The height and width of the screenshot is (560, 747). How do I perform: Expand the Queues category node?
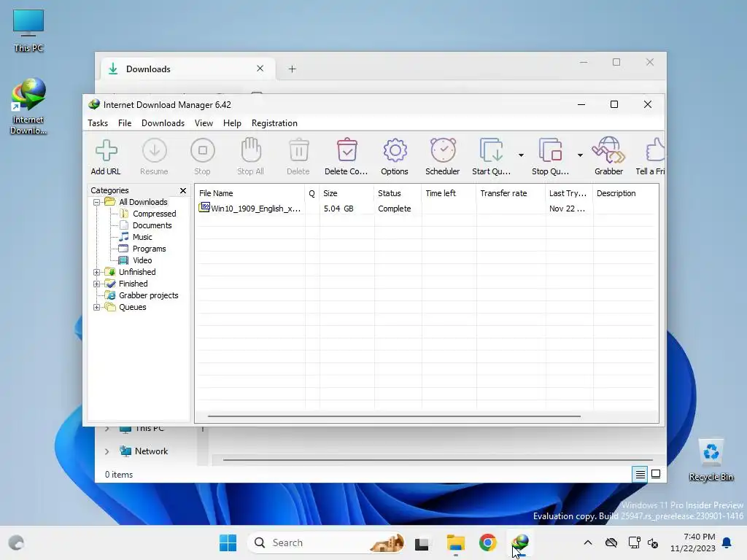tap(97, 307)
